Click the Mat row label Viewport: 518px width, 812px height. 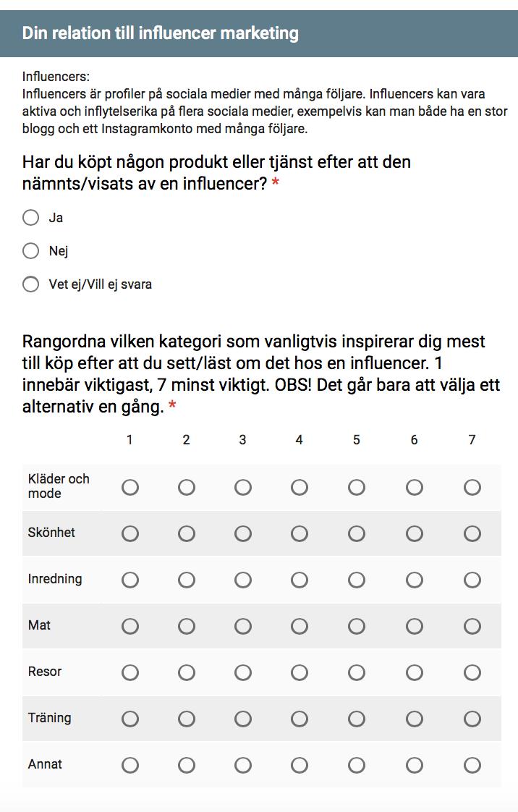coord(39,625)
